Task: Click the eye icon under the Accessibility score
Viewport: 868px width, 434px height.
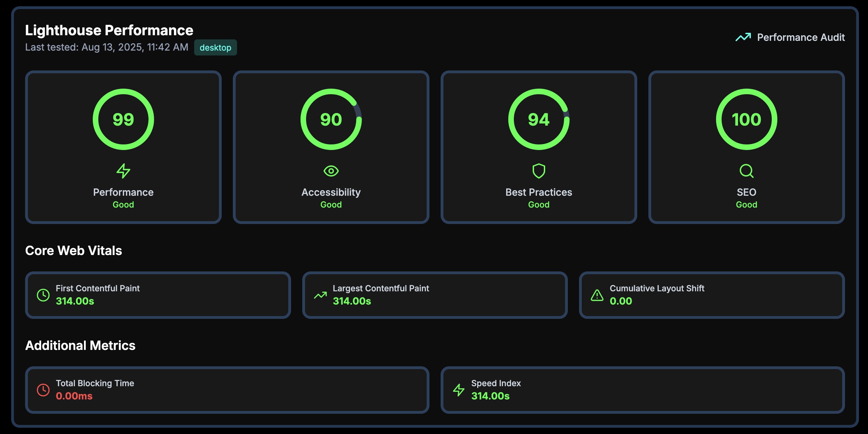Action: [330, 171]
